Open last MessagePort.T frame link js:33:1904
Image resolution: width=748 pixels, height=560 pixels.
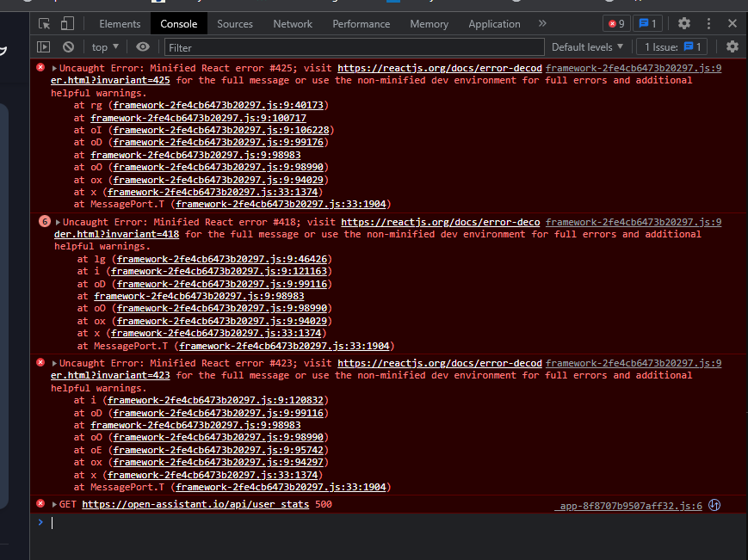click(281, 487)
